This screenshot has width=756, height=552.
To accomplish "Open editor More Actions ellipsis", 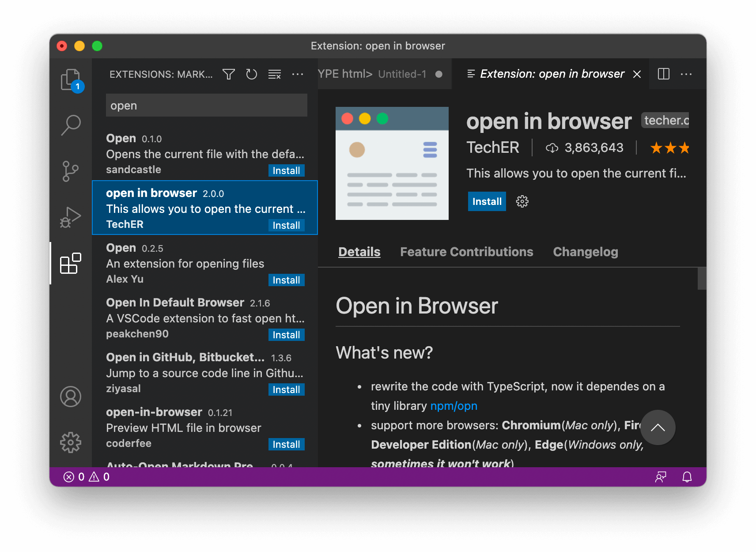I will click(686, 74).
